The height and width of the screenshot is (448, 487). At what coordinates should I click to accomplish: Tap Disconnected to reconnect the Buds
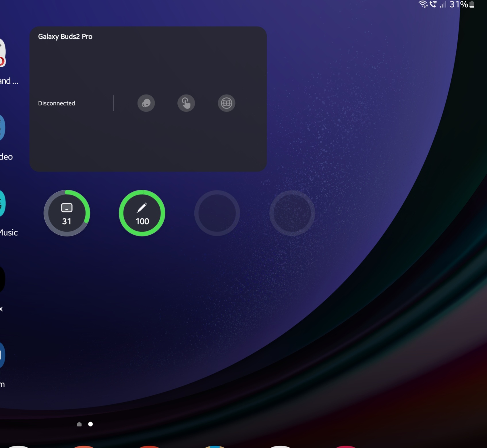coord(57,103)
